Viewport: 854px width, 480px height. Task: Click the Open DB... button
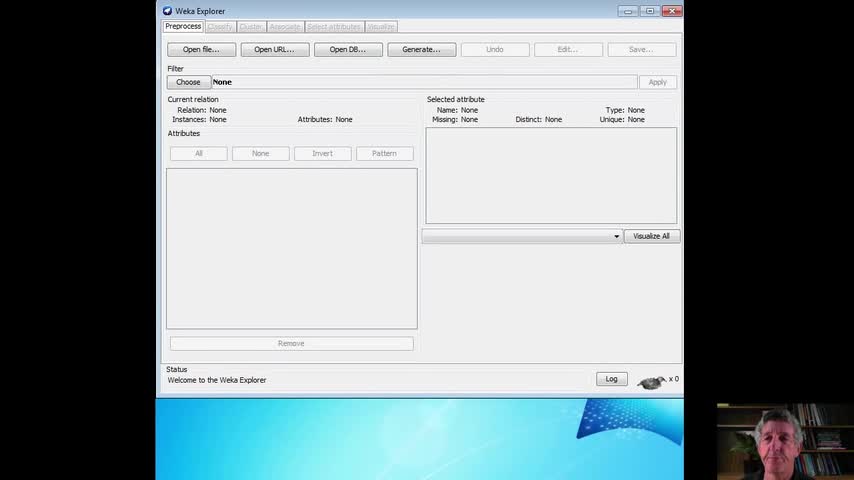coord(348,50)
